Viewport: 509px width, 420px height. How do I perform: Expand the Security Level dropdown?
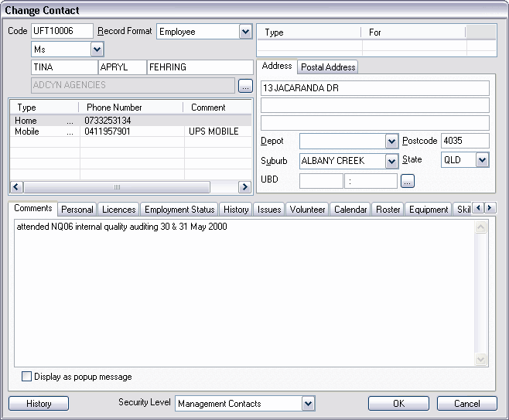(x=308, y=403)
